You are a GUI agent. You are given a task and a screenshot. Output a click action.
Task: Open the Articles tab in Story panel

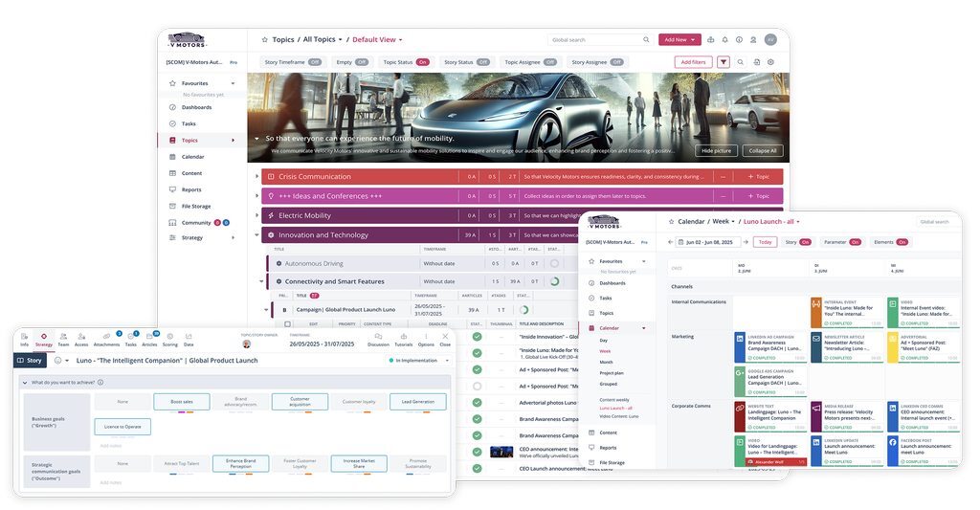[150, 340]
